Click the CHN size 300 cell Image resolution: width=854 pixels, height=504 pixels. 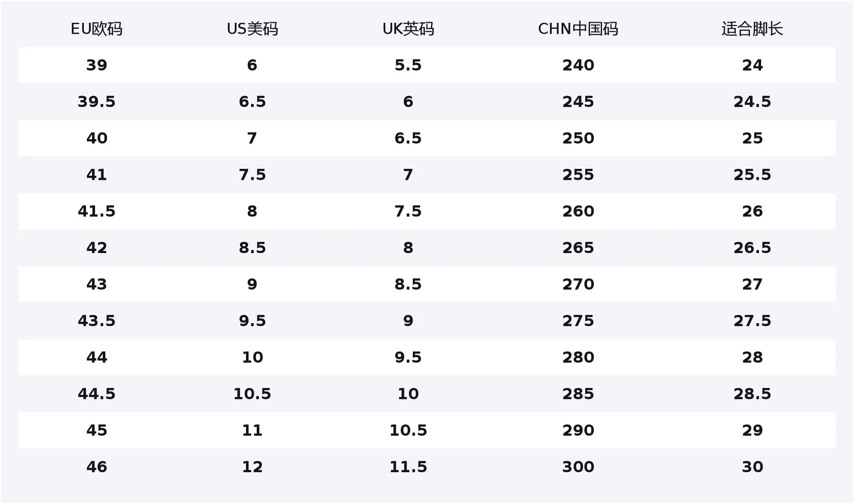click(x=578, y=466)
